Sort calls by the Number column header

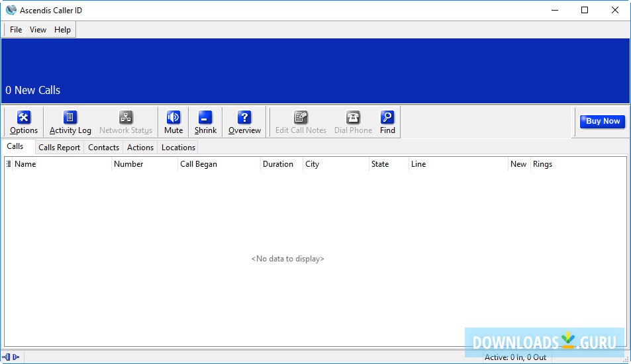click(144, 163)
